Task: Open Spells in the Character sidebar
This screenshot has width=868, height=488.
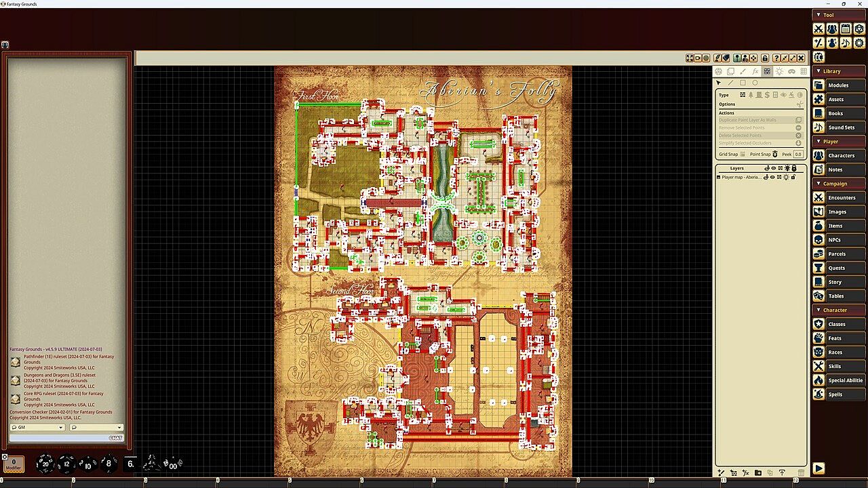Action: click(839, 394)
